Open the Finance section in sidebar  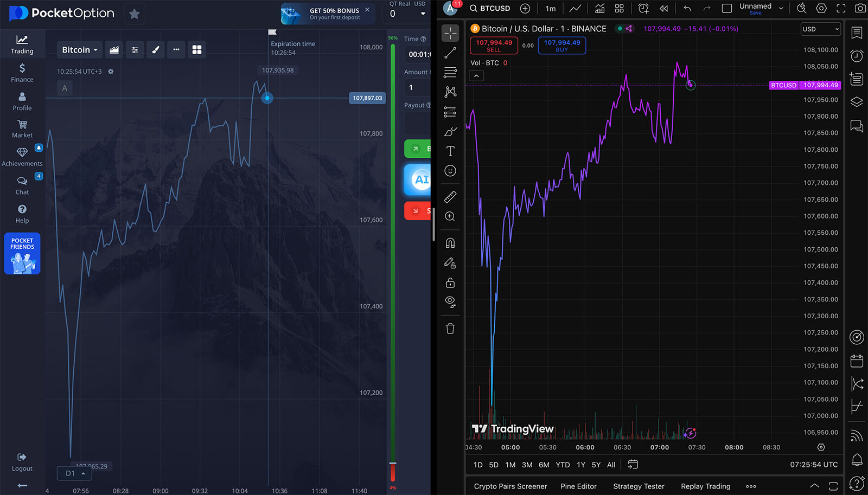pos(22,73)
